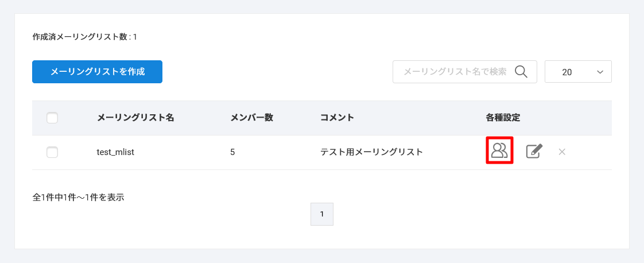Click the chevron arrow of page-size selector
Image resolution: width=644 pixels, height=263 pixels.
pos(600,72)
